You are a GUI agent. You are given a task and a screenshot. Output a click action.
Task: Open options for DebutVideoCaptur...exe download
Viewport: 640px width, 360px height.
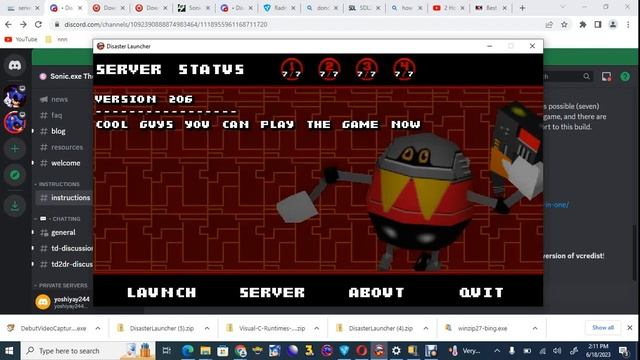coord(98,328)
